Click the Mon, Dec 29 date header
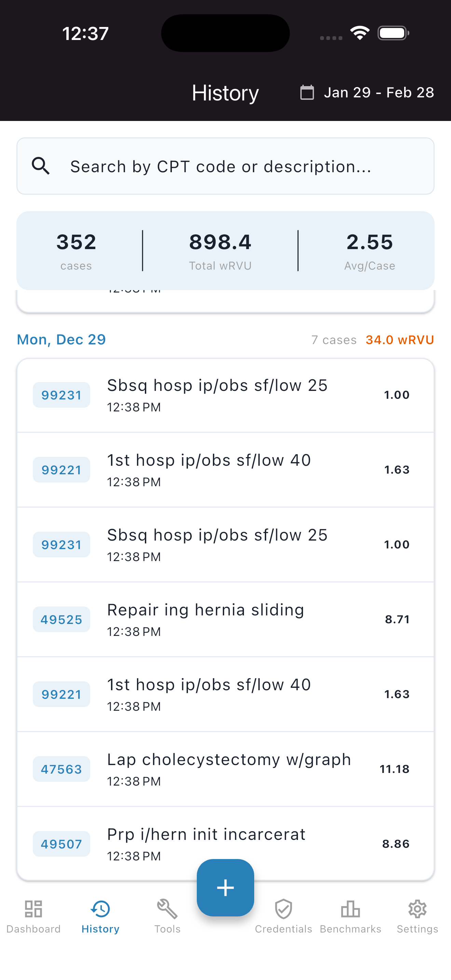 tap(61, 339)
